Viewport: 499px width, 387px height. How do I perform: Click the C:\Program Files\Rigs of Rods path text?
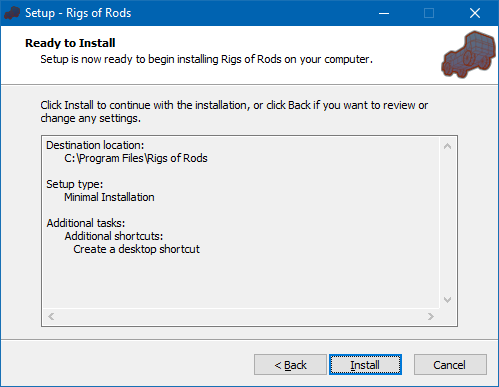[x=136, y=158]
